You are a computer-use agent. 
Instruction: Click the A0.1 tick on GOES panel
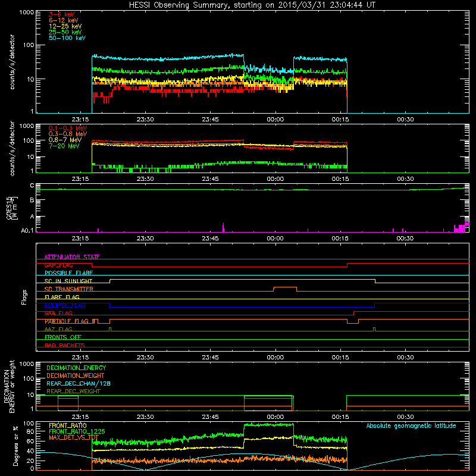coord(27,230)
